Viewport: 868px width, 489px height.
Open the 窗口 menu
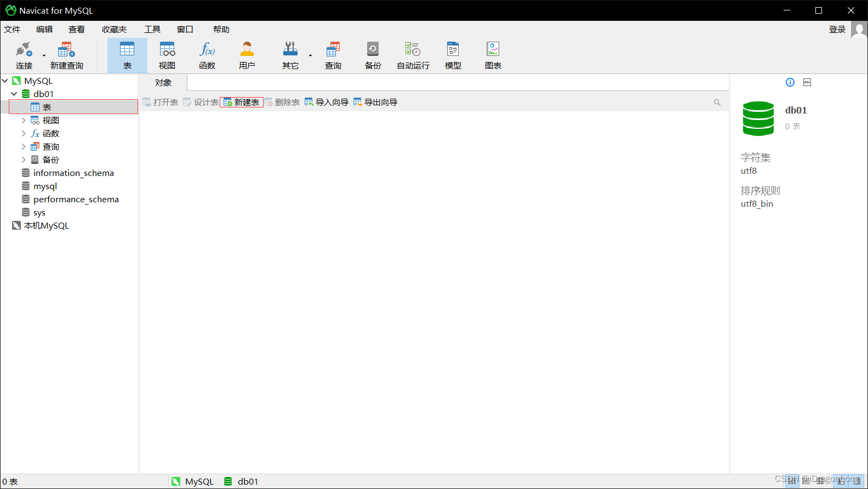tap(185, 30)
